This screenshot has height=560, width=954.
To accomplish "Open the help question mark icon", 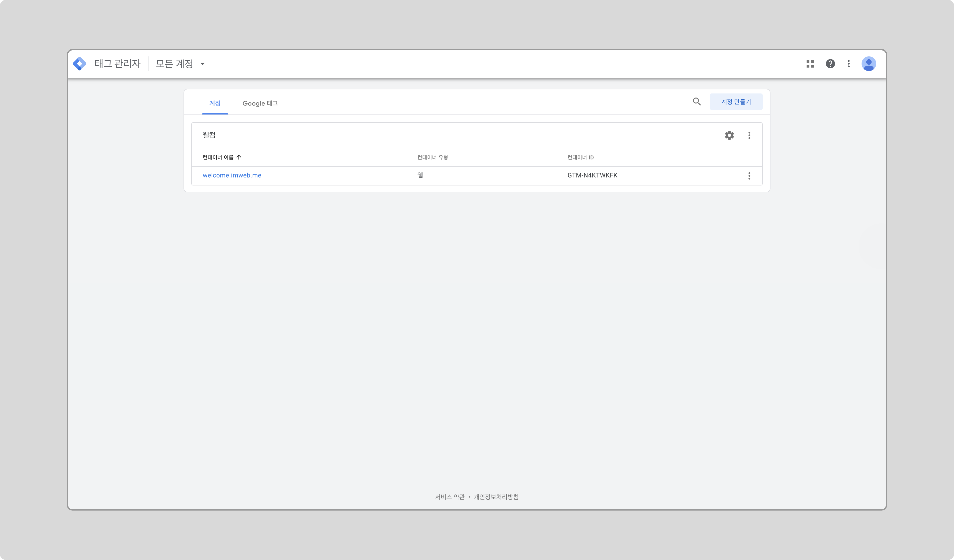I will coord(830,64).
